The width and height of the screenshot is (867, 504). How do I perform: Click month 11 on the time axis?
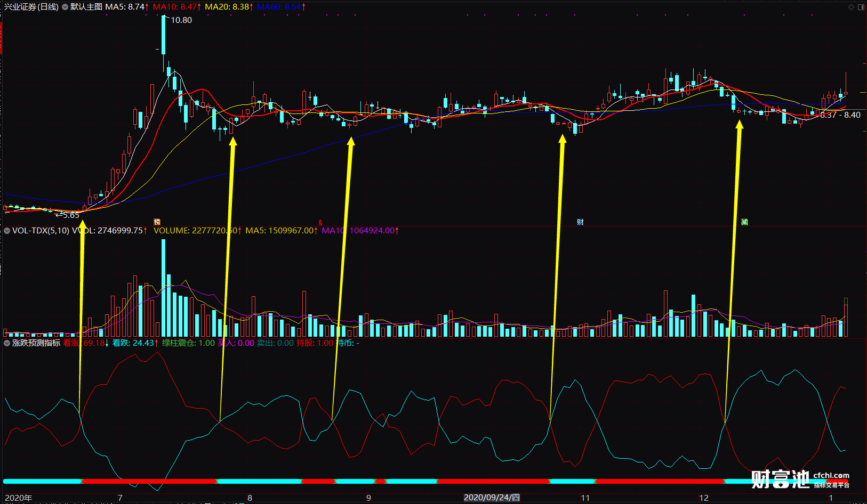[x=585, y=498]
